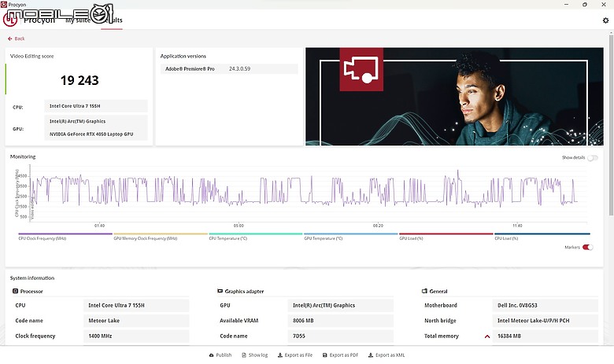Select the 19 243 score value
The image size is (614, 364).
(80, 80)
